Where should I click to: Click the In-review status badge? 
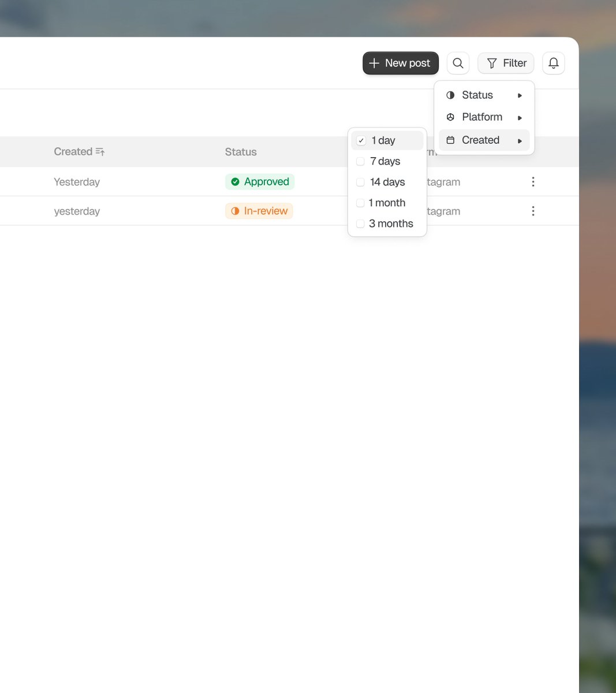(x=259, y=211)
